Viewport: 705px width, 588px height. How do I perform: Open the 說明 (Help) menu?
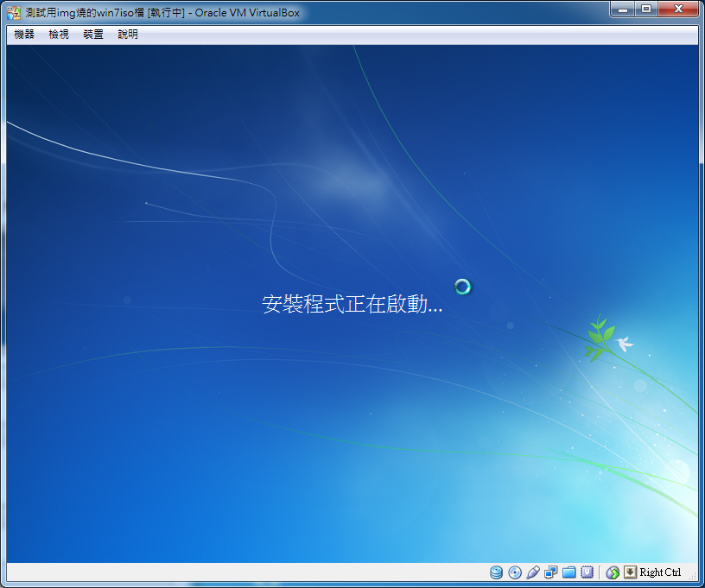128,35
